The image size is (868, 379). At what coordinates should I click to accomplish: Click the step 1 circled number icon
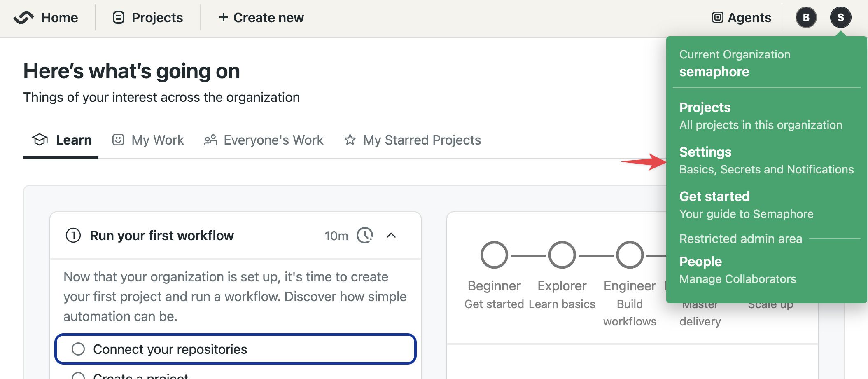[x=73, y=236]
